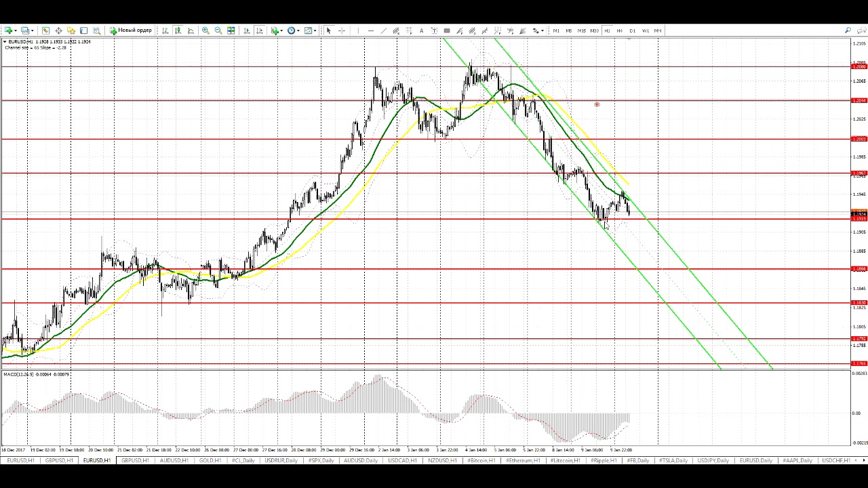This screenshot has width=868, height=488.
Task: Open the Data Window panel
Action: (58, 30)
